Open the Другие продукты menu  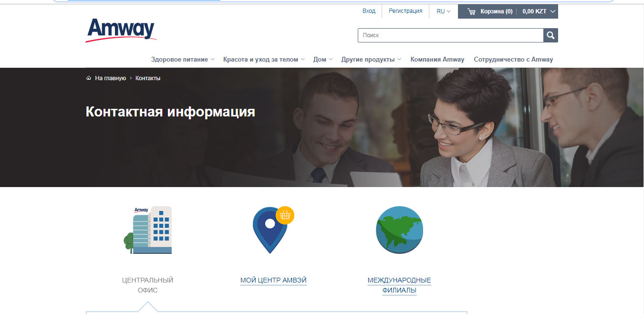coord(371,60)
